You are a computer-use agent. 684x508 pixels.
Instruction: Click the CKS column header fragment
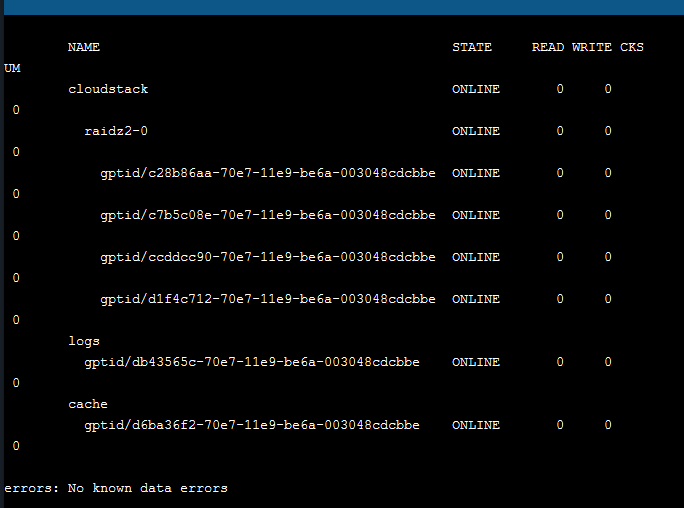click(x=632, y=47)
